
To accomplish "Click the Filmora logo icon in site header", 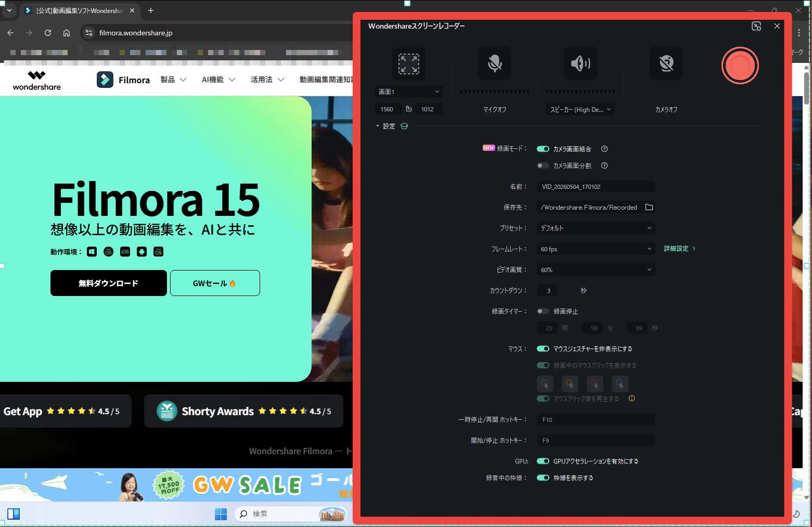I will coord(105,80).
